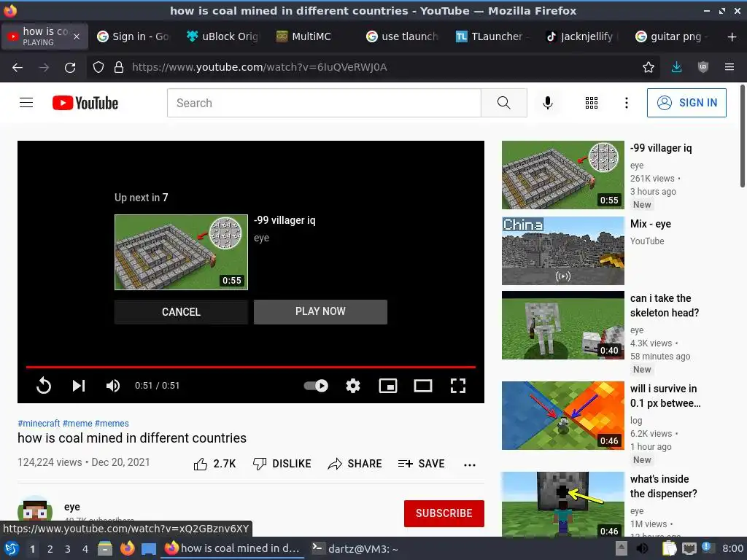This screenshot has height=560, width=747.
Task: Enter fullscreen mode
Action: tap(458, 386)
